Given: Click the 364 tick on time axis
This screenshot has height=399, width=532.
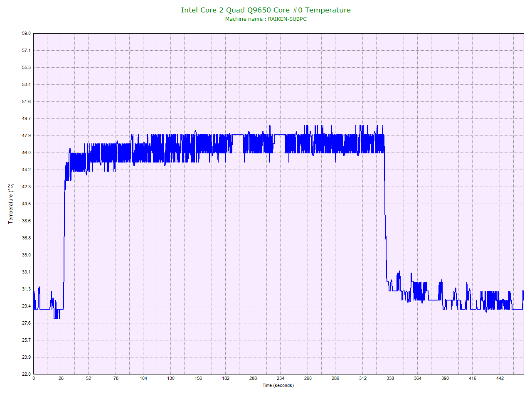Looking at the screenshot, I should click(x=418, y=378).
